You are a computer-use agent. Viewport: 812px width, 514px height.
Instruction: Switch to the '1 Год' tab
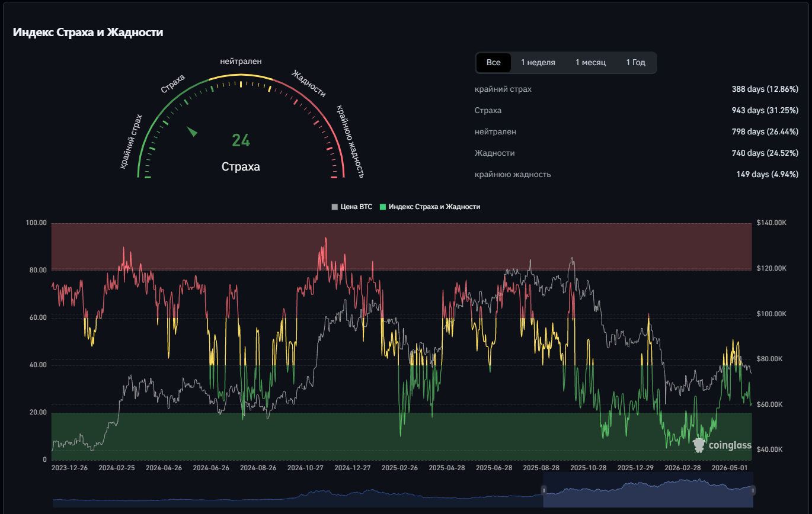pos(635,62)
